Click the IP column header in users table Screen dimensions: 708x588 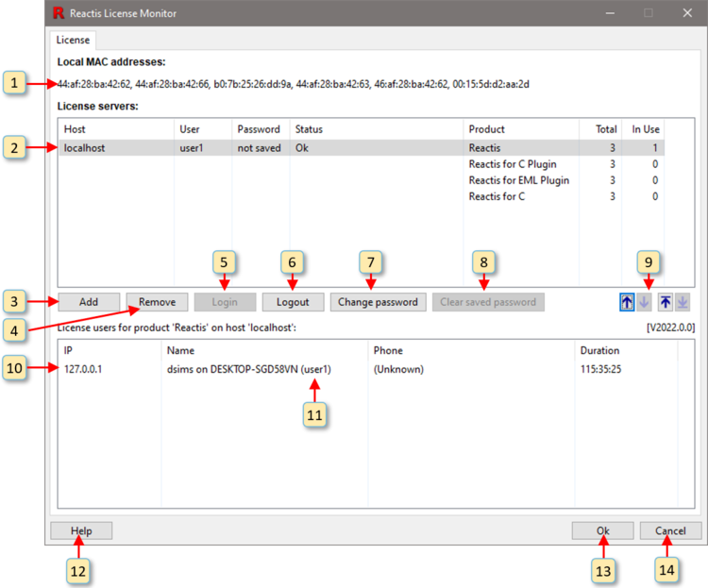click(x=110, y=350)
